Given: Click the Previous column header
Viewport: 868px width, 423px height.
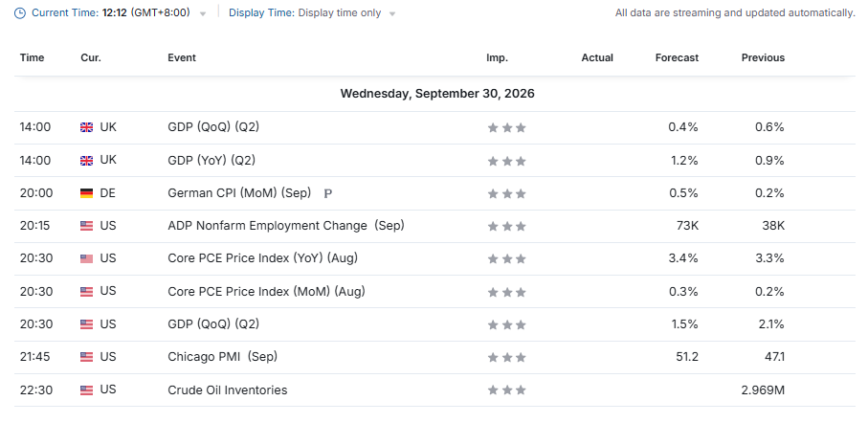Looking at the screenshot, I should [764, 57].
